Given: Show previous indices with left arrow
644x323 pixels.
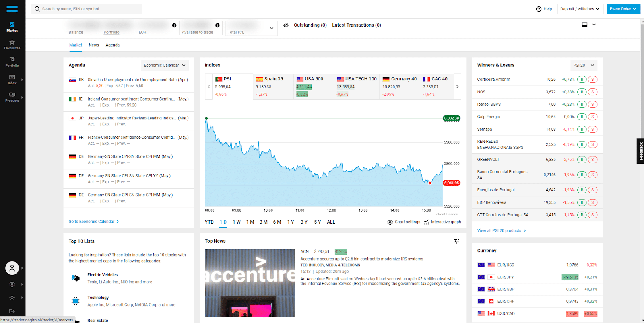Looking at the screenshot, I should [x=208, y=86].
